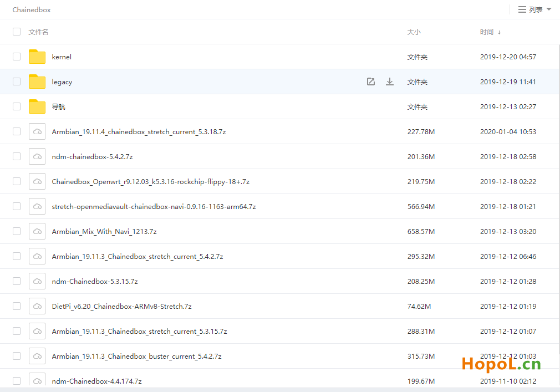Click file icon of Armbian_19.11.3_Chainedbox_stretch_current_5.4.2.7z
560x392 pixels.
point(37,256)
